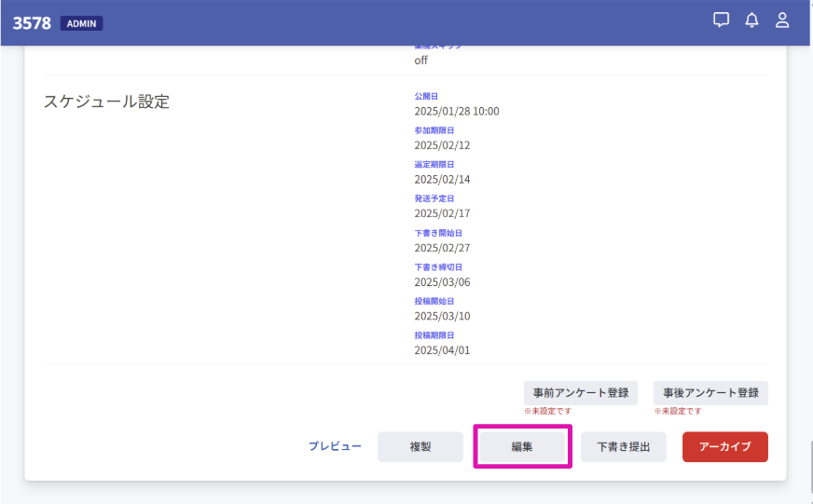Click 未設定です warning under 事後アンケート登録
Viewport: 813px width, 504px height.
[x=677, y=411]
